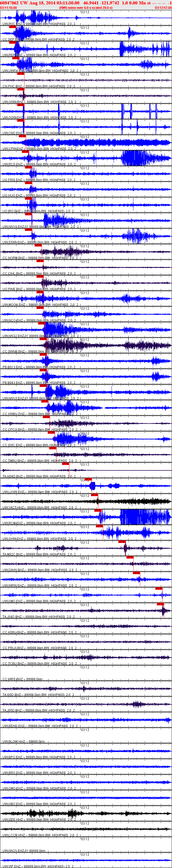Select the UW.NN19 EHZ station label
Viewport: 172px width, 868px height.
point(41,227)
